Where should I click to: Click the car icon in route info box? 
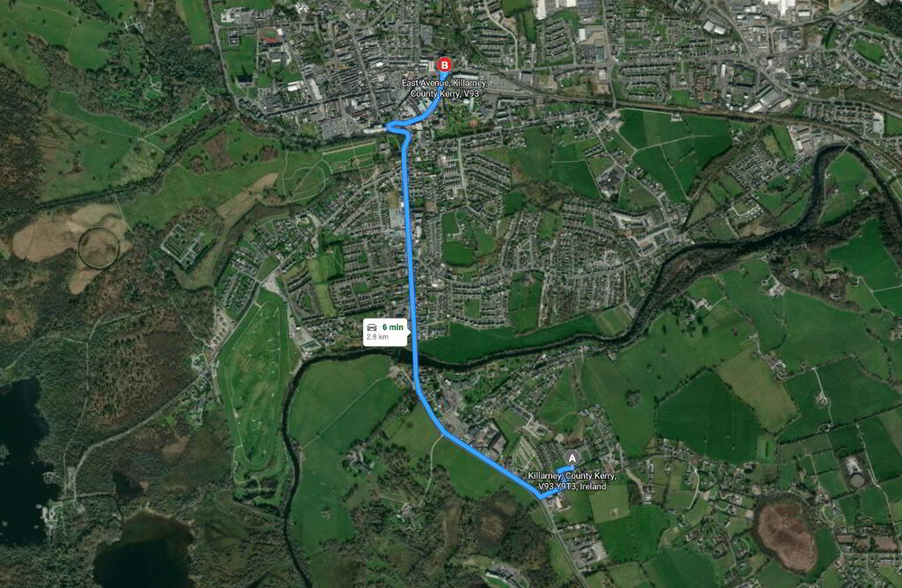[372, 327]
